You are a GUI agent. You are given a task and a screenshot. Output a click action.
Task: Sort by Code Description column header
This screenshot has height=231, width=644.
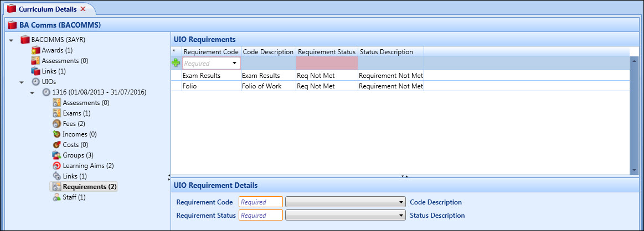268,52
